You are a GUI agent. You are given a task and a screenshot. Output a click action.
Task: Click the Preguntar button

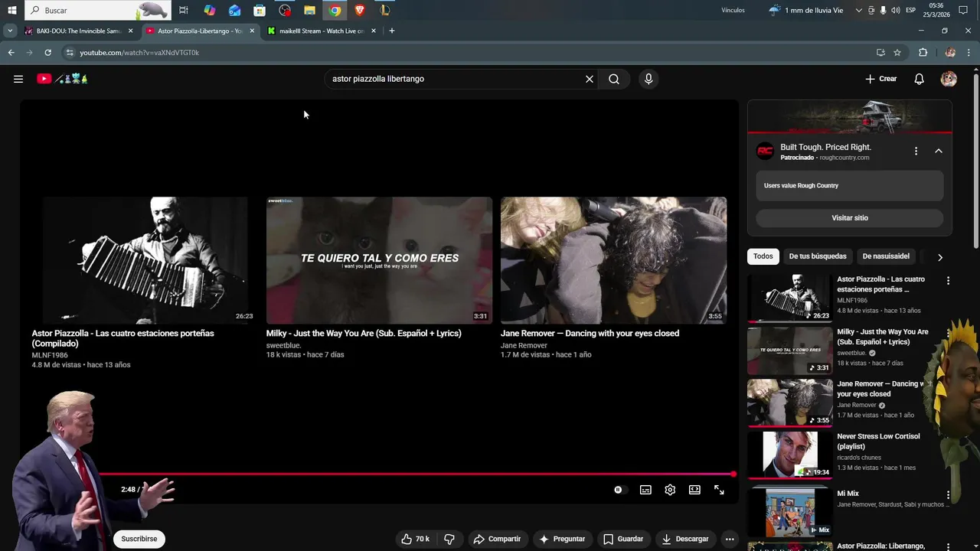coord(562,539)
